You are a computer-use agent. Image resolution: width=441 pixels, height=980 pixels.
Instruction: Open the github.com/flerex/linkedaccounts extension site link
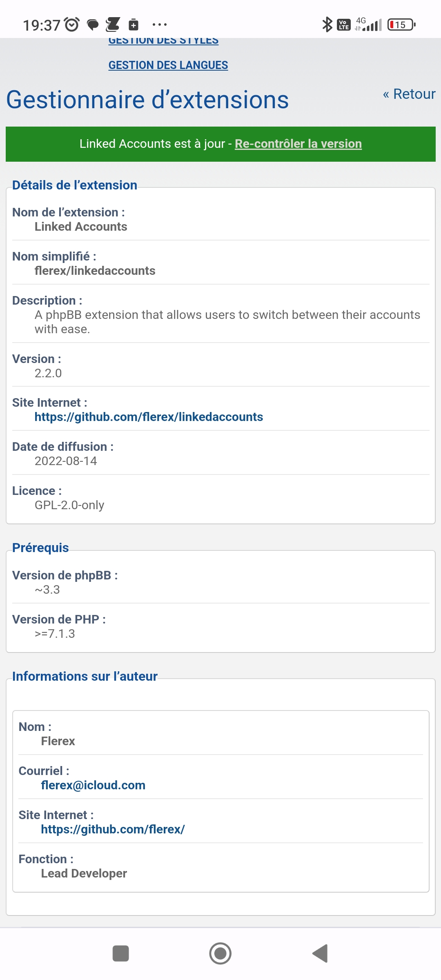149,417
